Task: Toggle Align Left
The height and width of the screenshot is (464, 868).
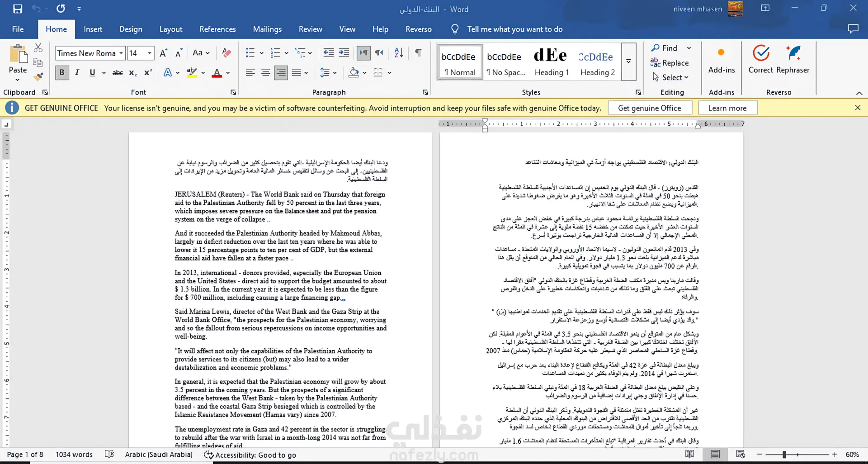Action: tap(250, 72)
